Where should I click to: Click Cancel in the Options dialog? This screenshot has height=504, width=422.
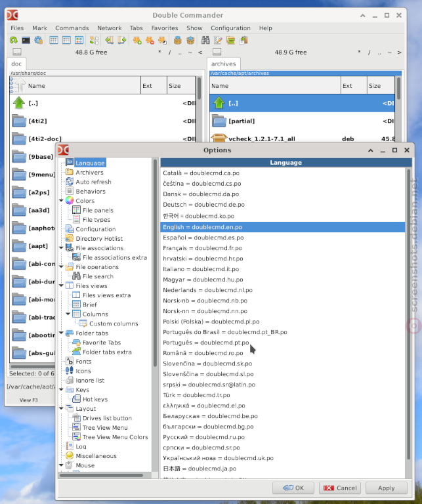pos(340,488)
